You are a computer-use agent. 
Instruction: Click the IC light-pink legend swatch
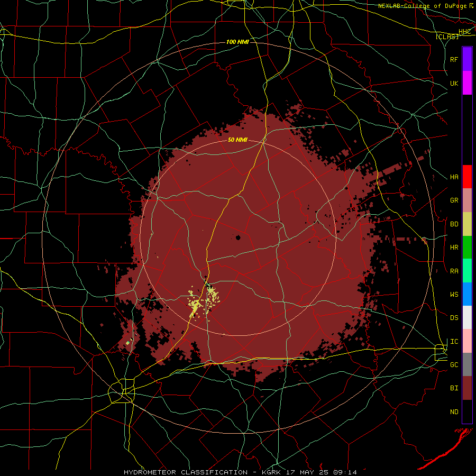(x=467, y=341)
